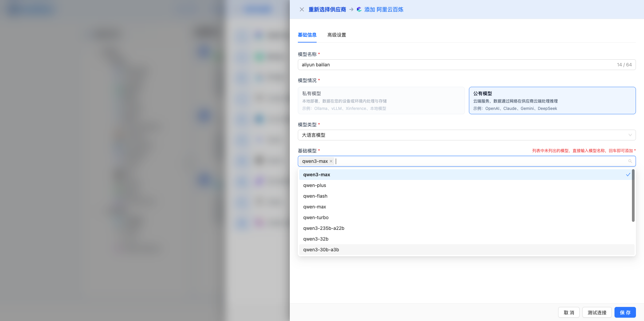The width and height of the screenshot is (644, 321).
Task: Select qwen-turbo from the model options
Action: point(316,217)
